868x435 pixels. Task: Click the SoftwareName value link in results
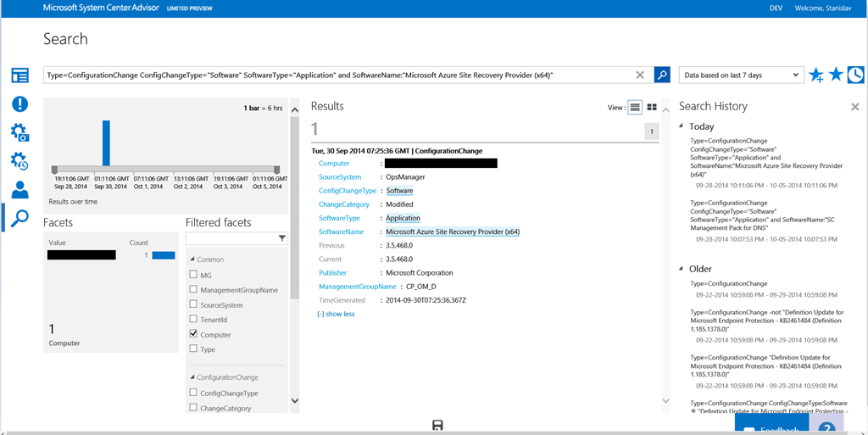[453, 231]
